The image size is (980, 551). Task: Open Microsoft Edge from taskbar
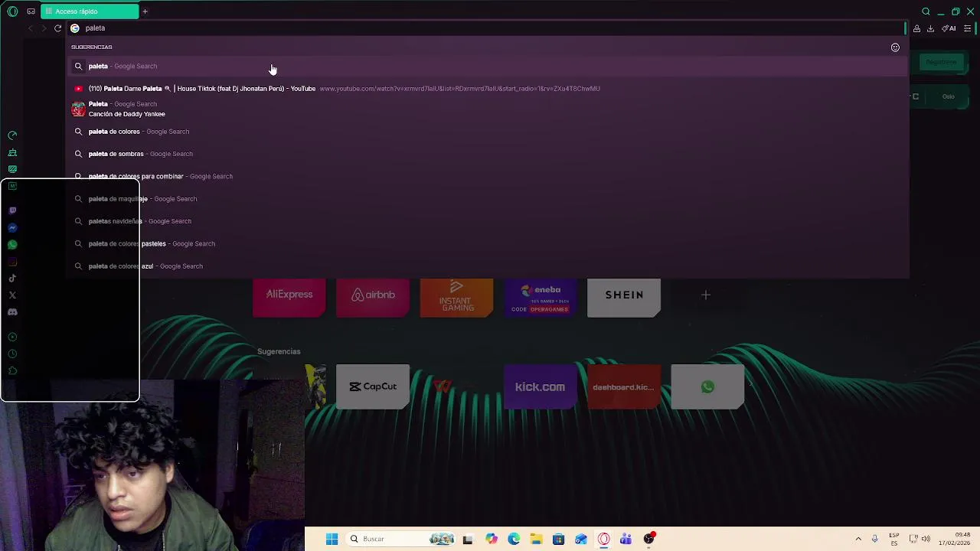(x=514, y=539)
